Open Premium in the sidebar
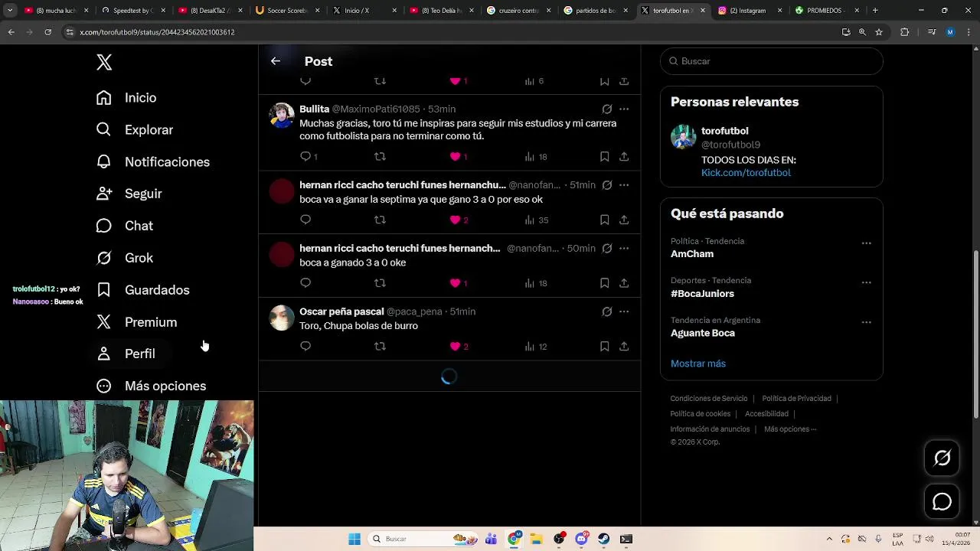Viewport: 980px width, 551px height. pyautogui.click(x=136, y=322)
